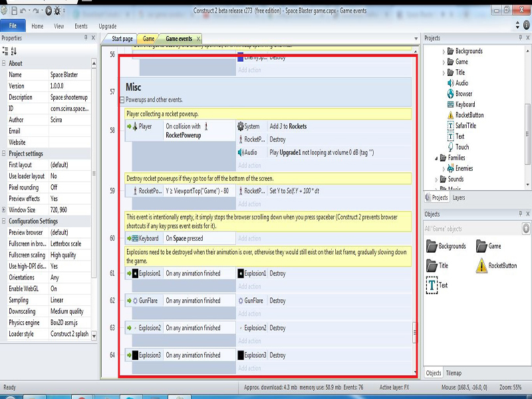Switch to the Tilemap tab
Image resolution: width=532 pixels, height=399 pixels.
click(454, 373)
